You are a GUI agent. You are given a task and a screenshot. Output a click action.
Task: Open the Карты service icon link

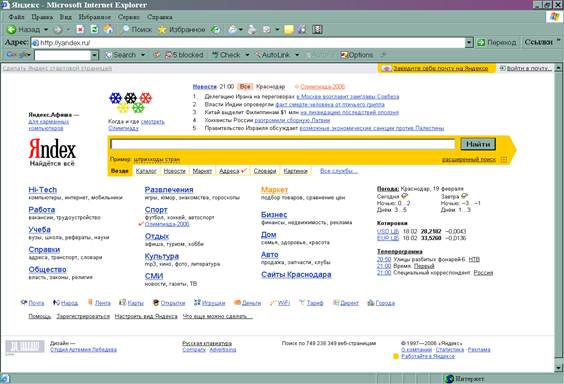coord(132,303)
